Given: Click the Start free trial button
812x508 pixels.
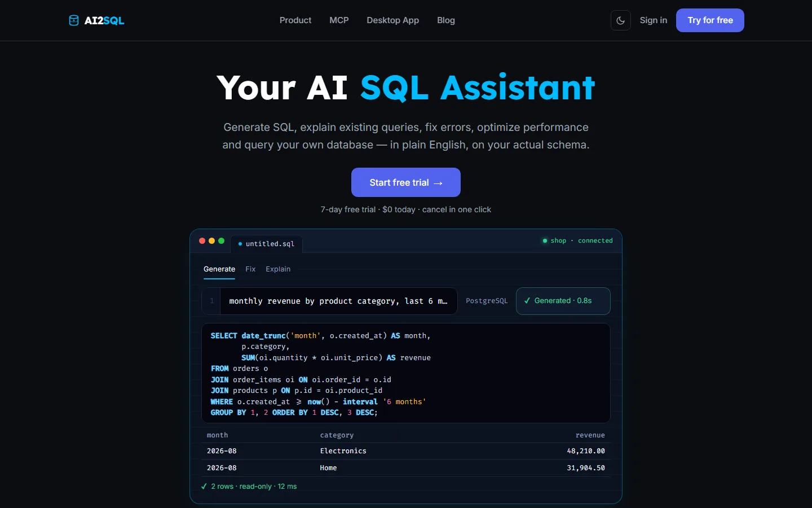Looking at the screenshot, I should pos(406,182).
